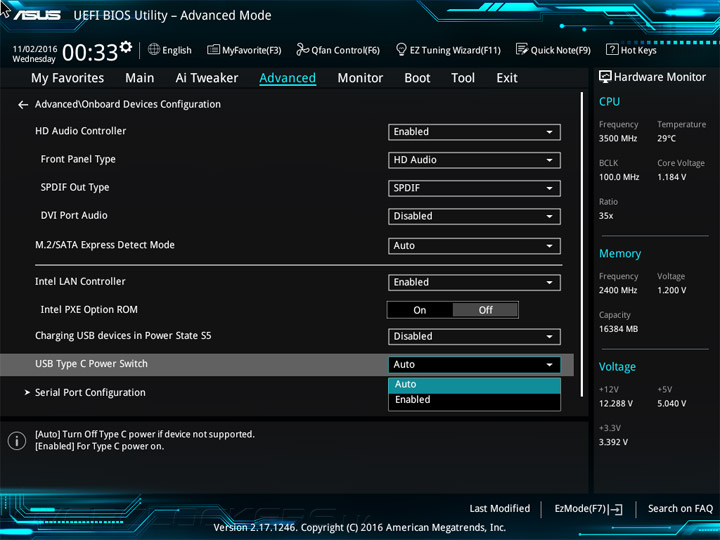Screen dimensions: 720x540
Task: Open Quick Note(F9)
Action: [x=561, y=50]
